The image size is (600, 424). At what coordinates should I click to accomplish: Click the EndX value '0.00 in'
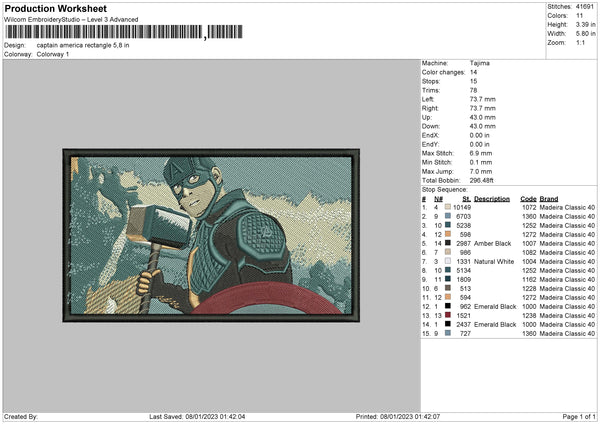479,135
